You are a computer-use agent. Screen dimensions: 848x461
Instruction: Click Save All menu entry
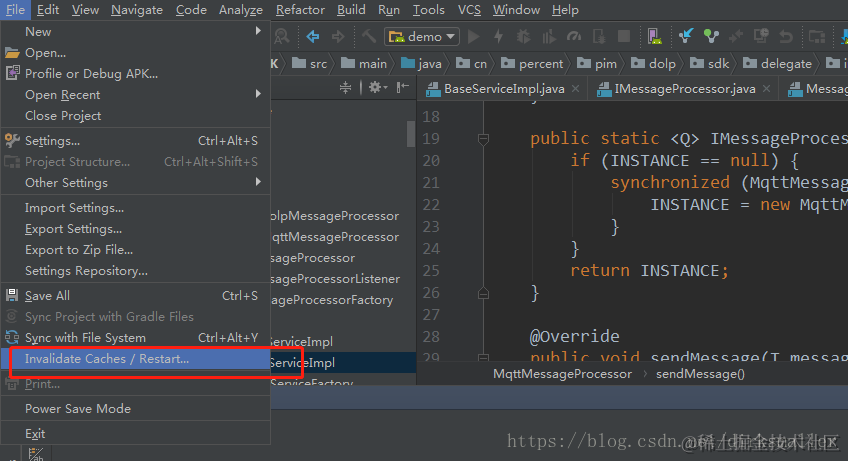click(135, 296)
